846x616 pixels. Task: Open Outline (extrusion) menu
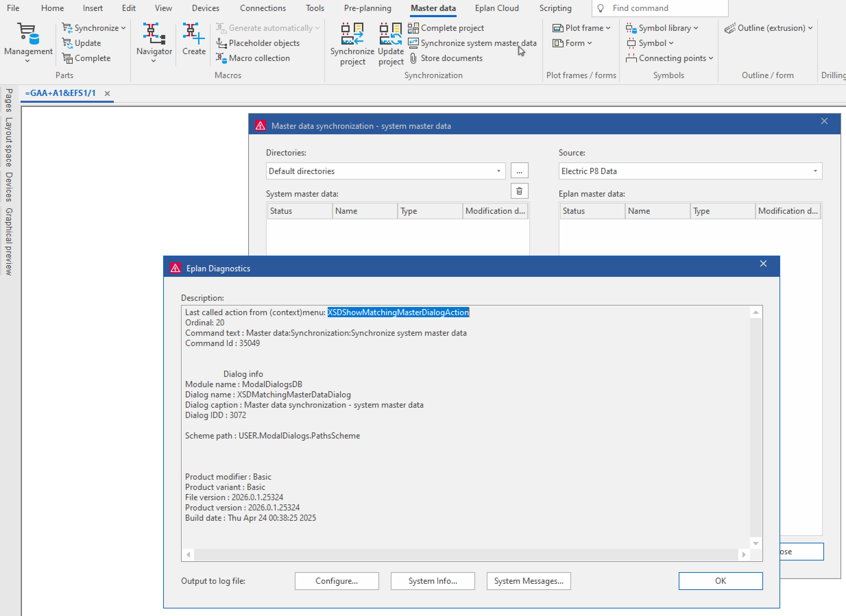(769, 28)
